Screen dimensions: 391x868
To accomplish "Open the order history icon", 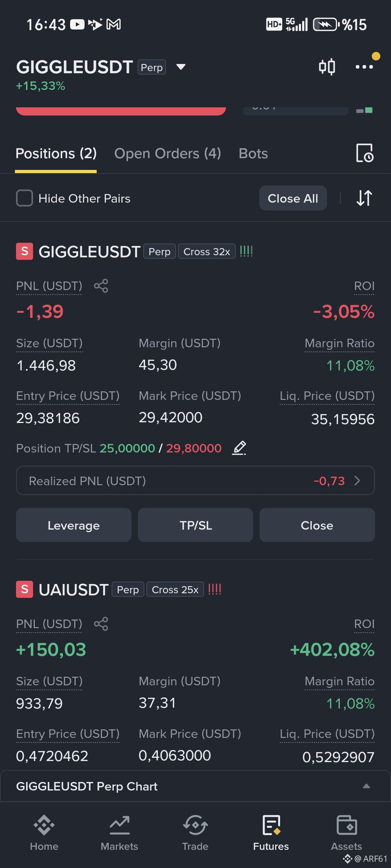I will coord(365,153).
